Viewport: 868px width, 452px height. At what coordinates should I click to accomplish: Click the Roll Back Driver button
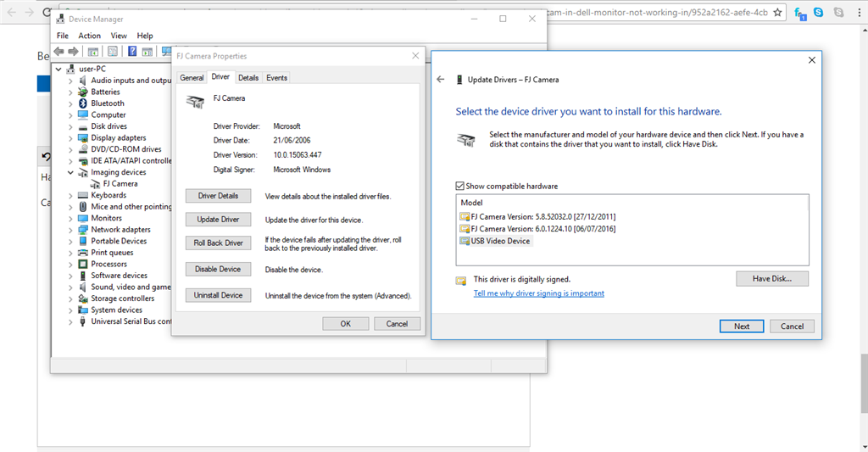click(x=218, y=243)
